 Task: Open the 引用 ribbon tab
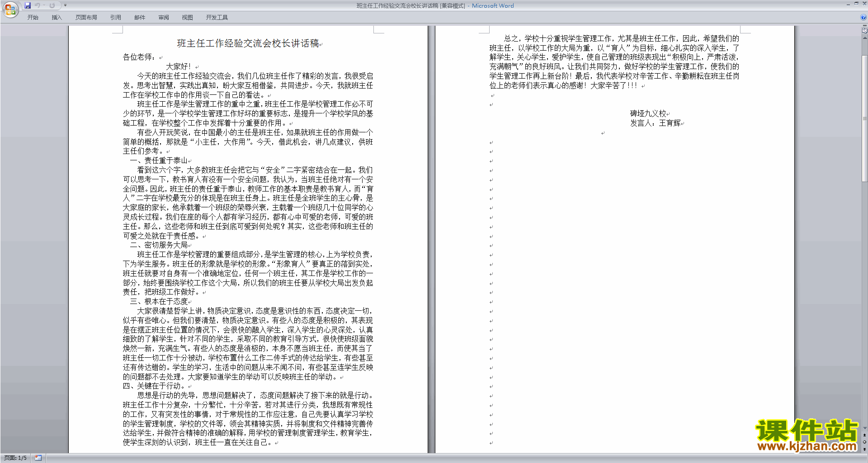click(x=116, y=18)
